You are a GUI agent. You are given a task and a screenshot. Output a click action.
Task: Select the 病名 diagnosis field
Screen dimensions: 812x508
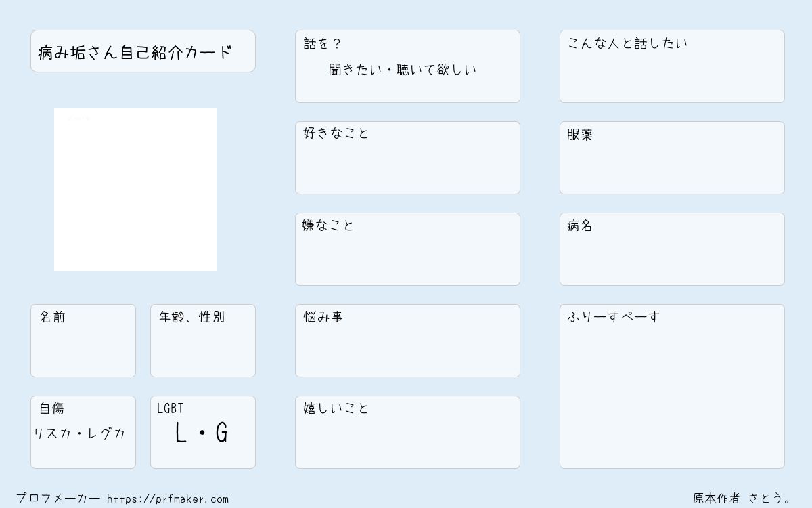(672, 249)
